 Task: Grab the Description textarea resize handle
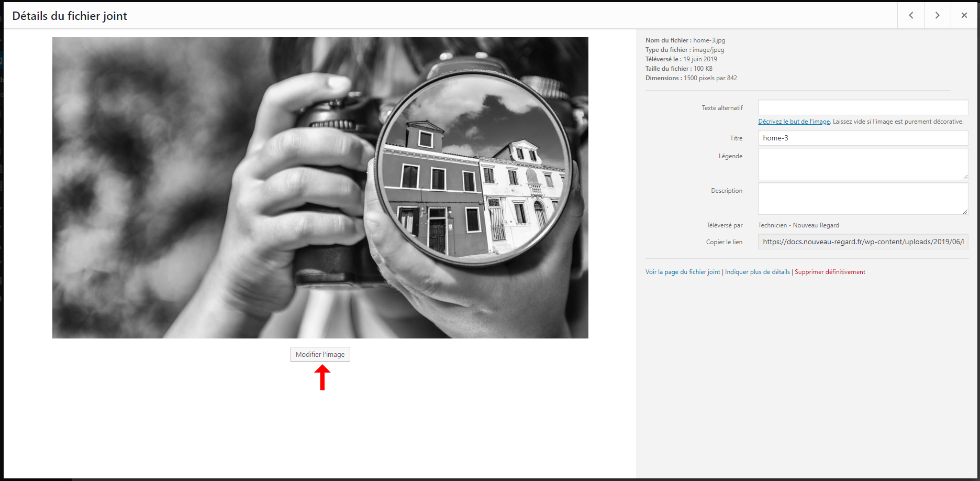coord(965,212)
